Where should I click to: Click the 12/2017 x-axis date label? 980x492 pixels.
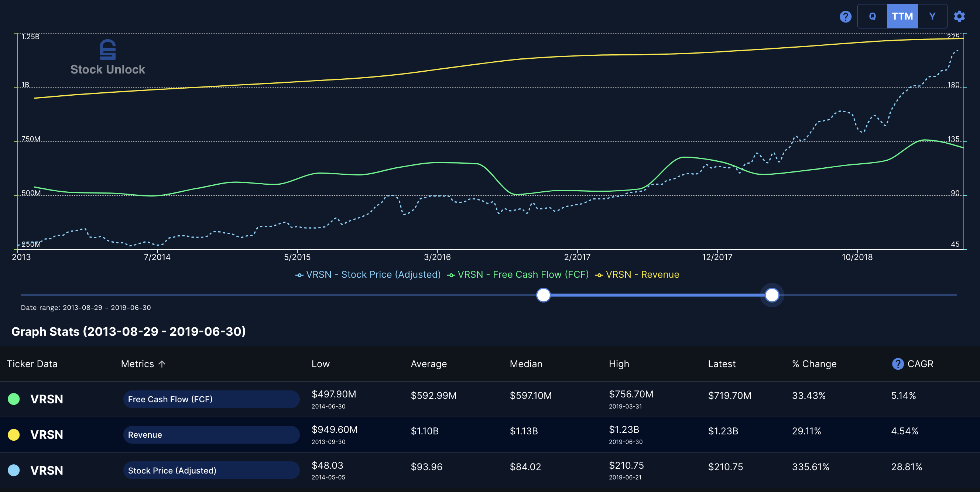[717, 257]
